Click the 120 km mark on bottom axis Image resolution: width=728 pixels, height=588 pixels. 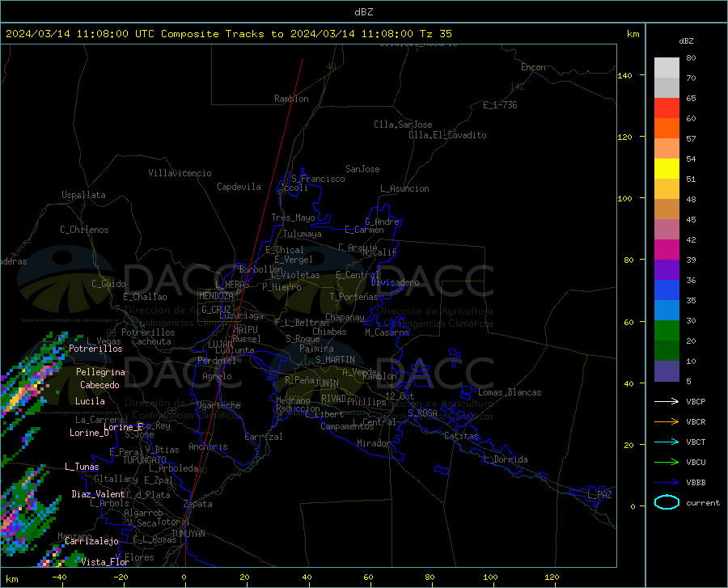[x=552, y=577]
